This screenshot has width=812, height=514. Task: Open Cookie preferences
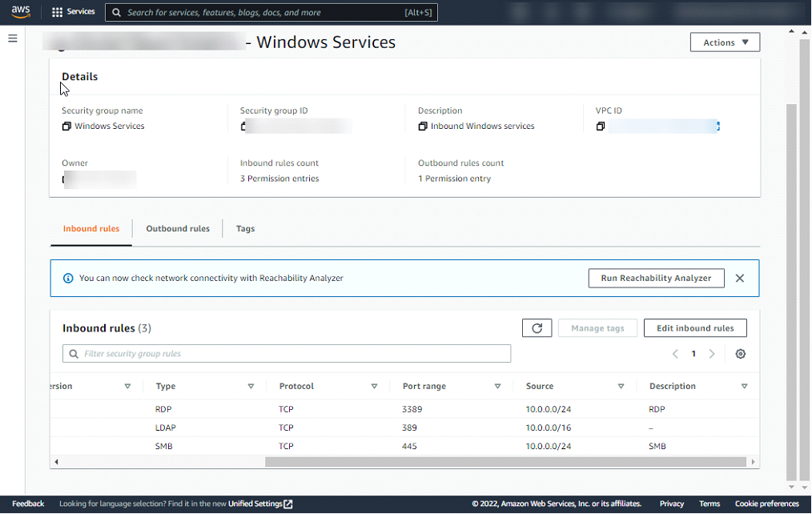(x=767, y=504)
